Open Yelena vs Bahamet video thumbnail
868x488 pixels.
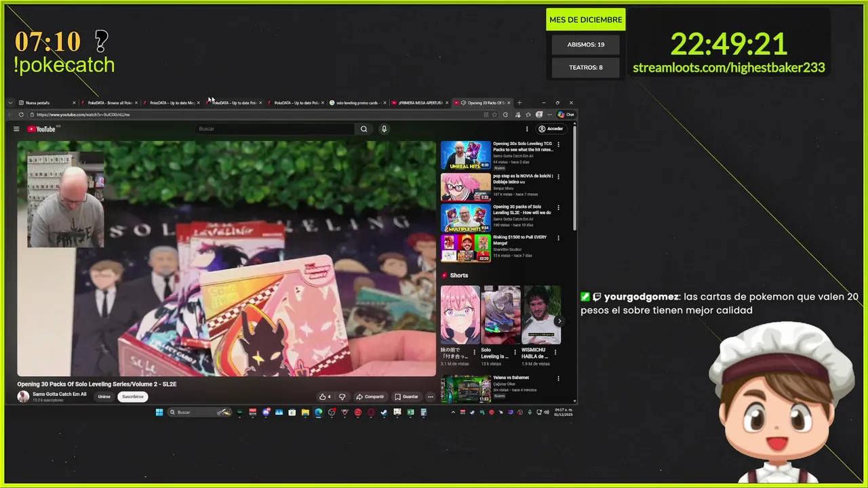465,389
